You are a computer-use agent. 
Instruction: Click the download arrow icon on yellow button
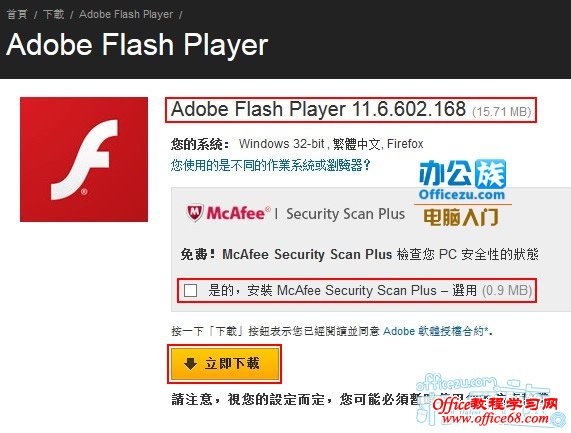(190, 363)
